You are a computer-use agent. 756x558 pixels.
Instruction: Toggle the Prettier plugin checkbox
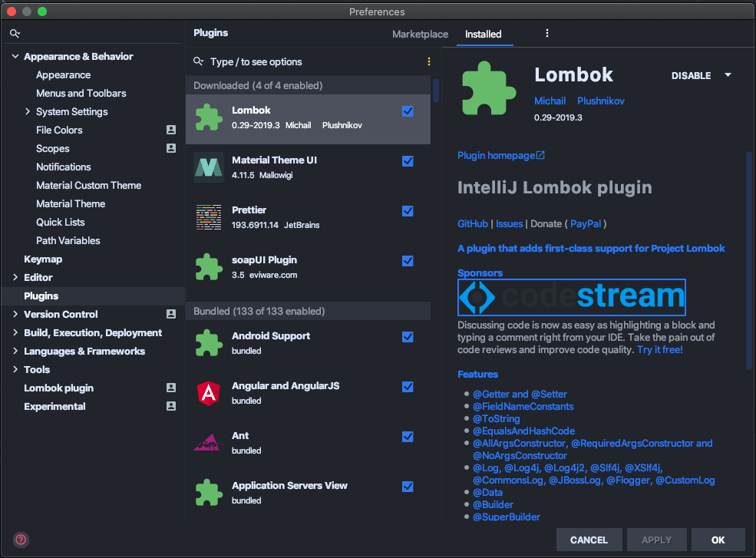[408, 211]
